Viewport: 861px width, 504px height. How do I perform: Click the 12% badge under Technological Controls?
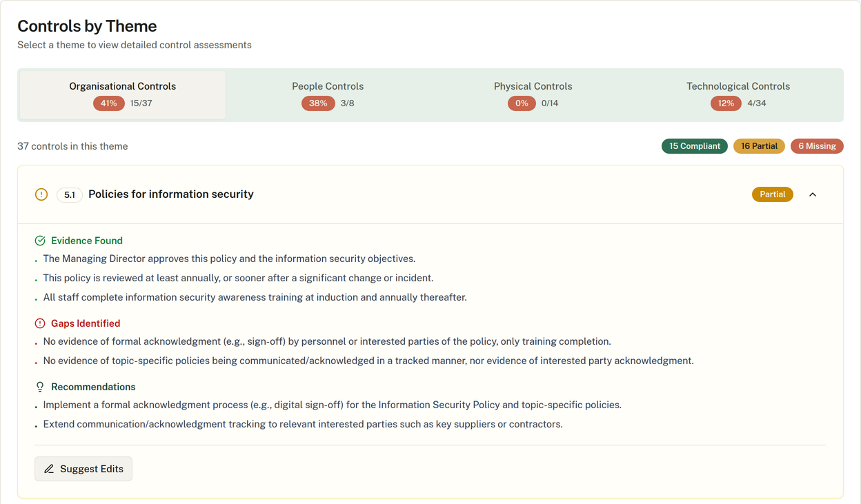(x=726, y=103)
